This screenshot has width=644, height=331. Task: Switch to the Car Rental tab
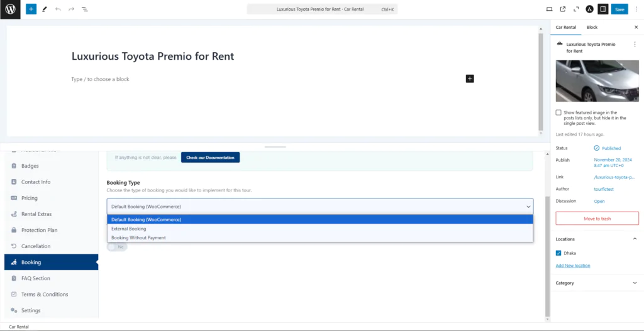565,27
